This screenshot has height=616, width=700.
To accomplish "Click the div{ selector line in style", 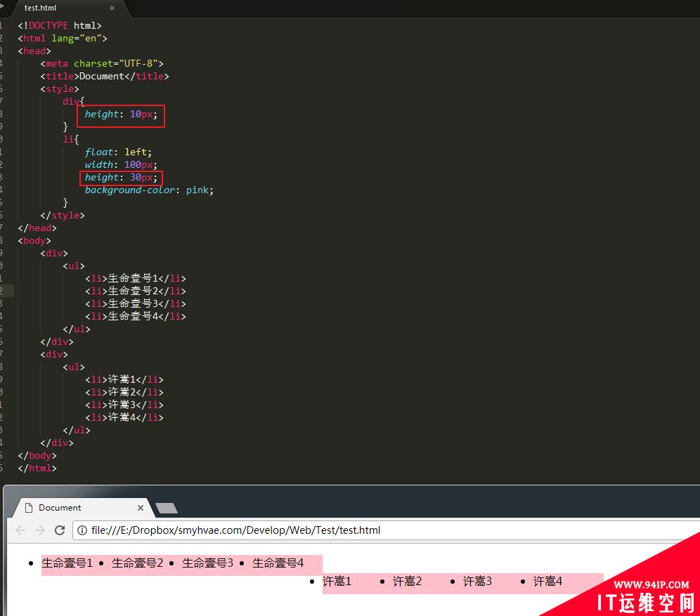I will [74, 101].
